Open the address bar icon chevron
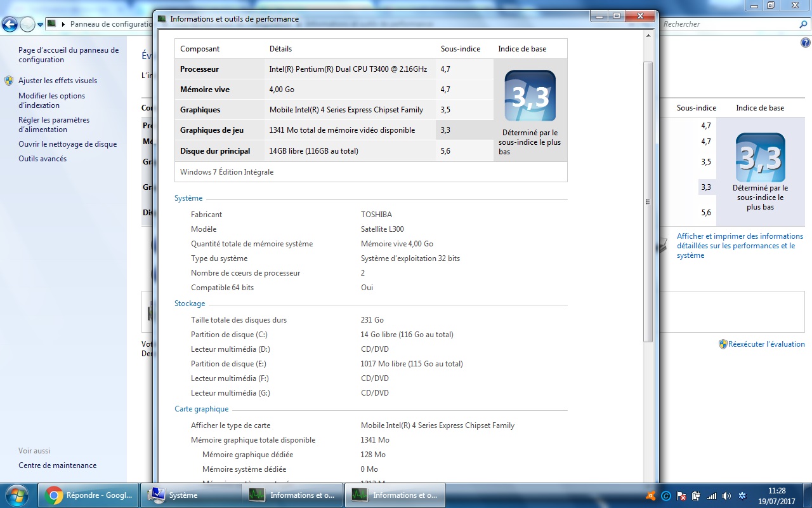The width and height of the screenshot is (812, 508). (x=62, y=24)
